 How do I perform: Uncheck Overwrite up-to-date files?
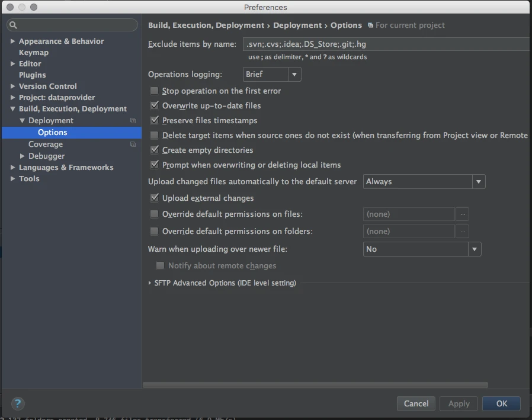click(155, 105)
